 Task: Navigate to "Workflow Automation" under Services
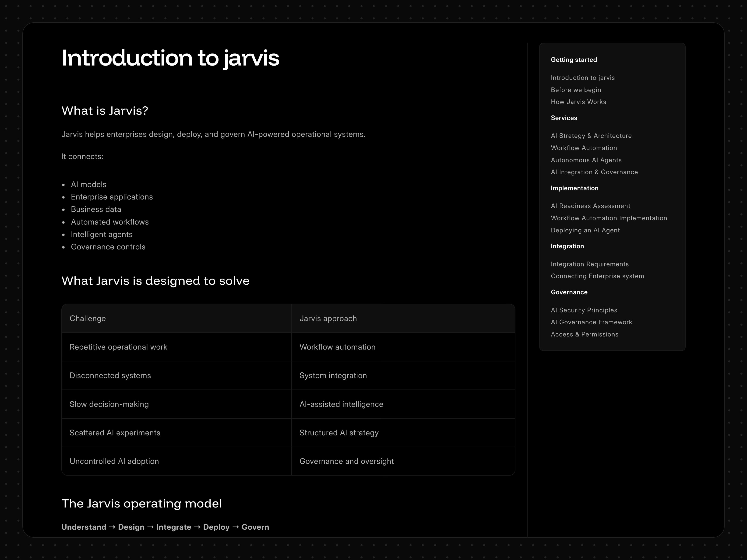point(584,148)
